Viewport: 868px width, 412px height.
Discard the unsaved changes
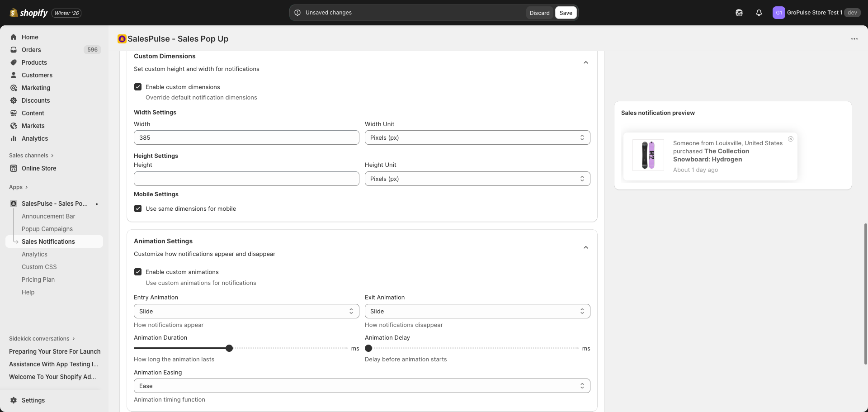(539, 13)
